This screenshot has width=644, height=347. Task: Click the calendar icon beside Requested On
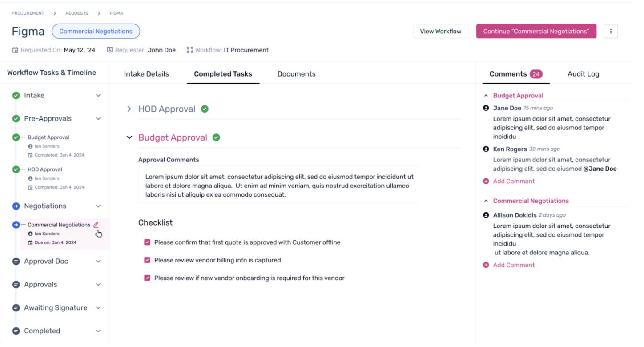click(16, 50)
